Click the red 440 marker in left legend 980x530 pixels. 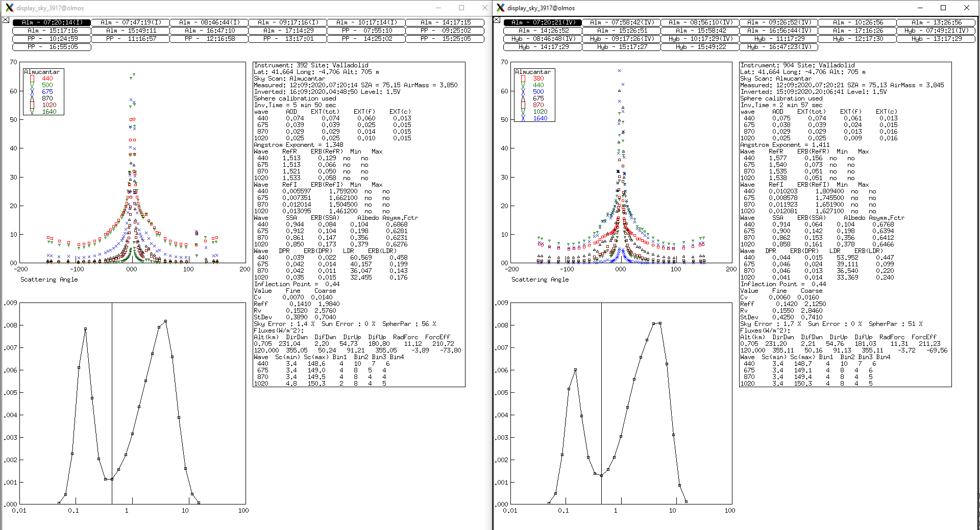pos(32,79)
